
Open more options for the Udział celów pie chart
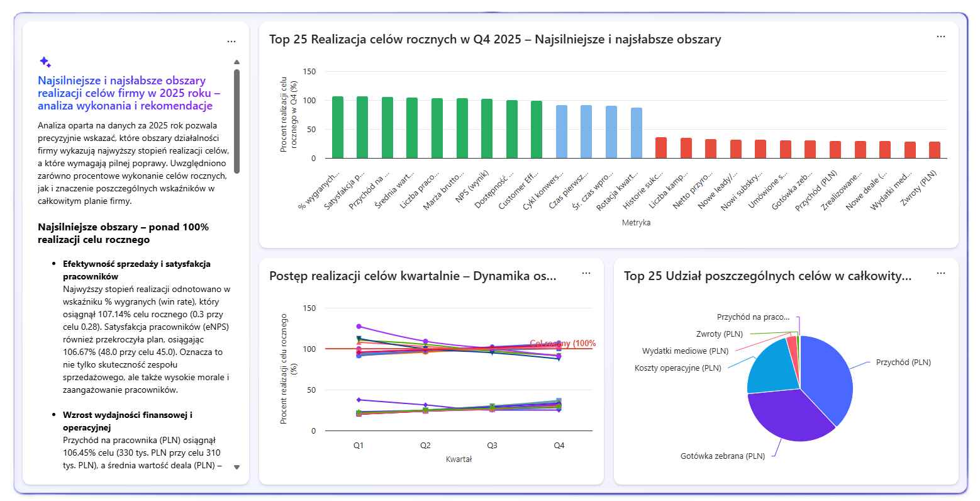coord(940,273)
